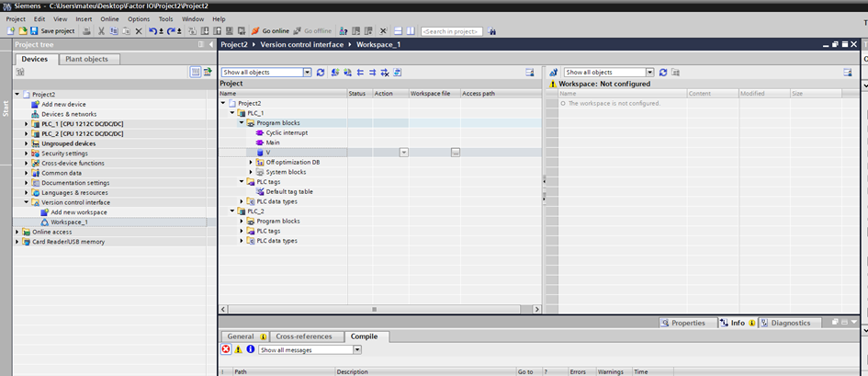This screenshot has width=868, height=376.
Task: Click the Undo arrow in toolbar
Action: (x=152, y=31)
